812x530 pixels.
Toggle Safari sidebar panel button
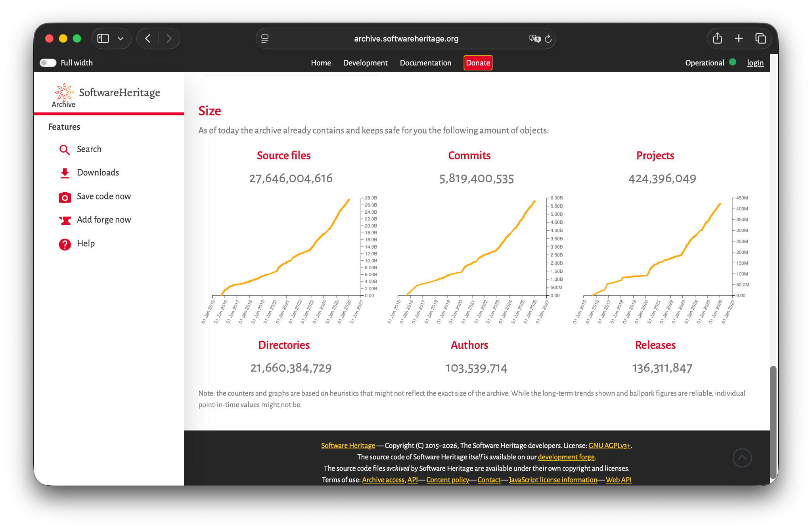(103, 38)
